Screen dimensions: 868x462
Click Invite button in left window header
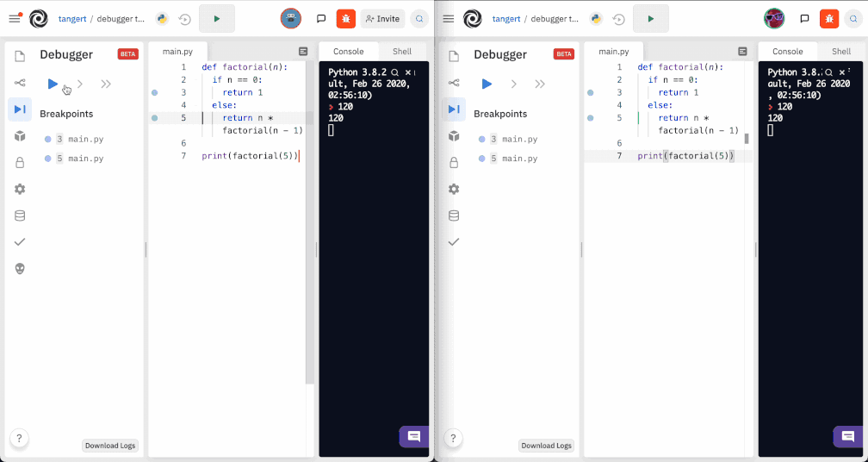coord(383,18)
